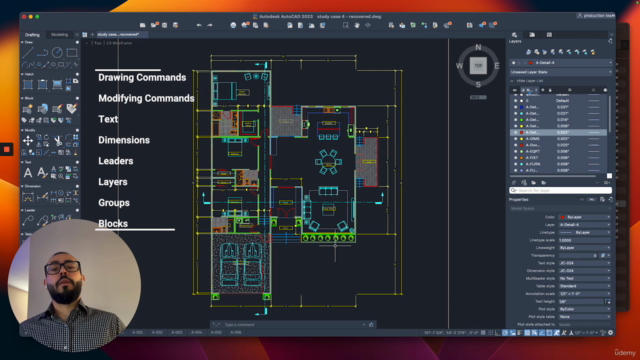The image size is (640, 360).
Task: Open the Unsaved Layer State dropdown
Action: point(561,72)
